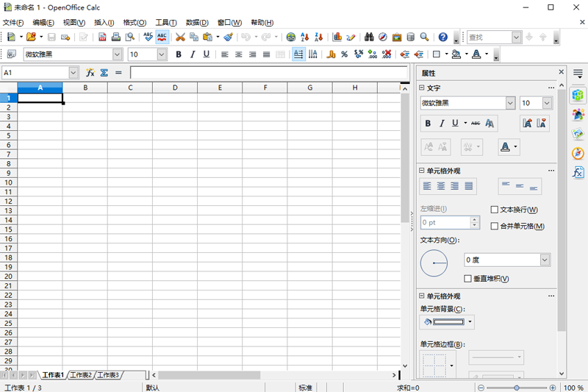Click the New document icon
The height and width of the screenshot is (392, 588).
[11, 37]
